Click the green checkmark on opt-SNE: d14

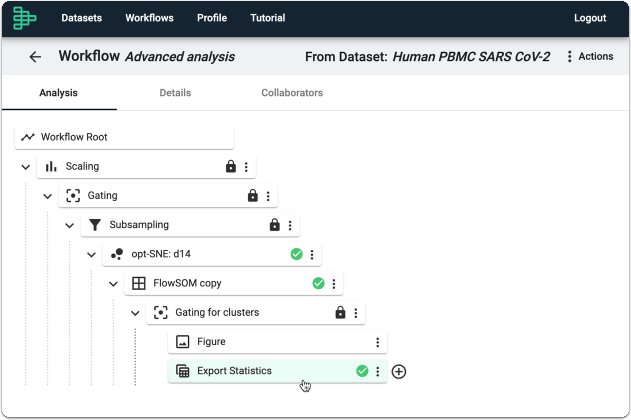click(297, 254)
